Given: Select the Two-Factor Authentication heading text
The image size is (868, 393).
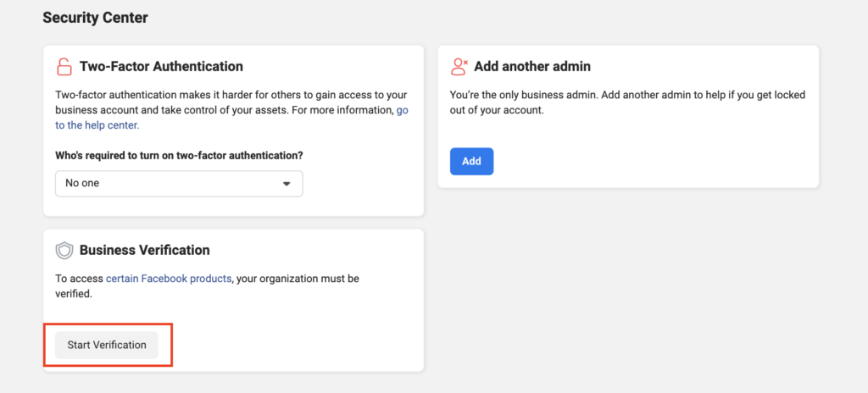Looking at the screenshot, I should coord(161,66).
